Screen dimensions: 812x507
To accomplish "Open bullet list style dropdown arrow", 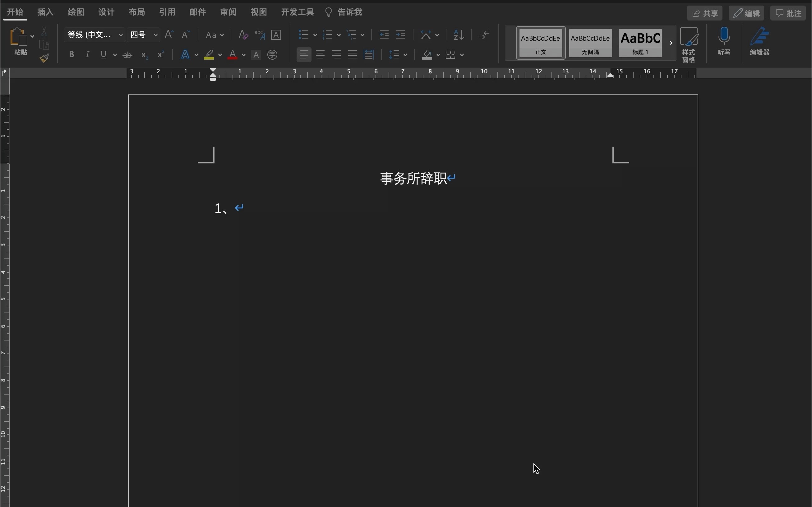I will coord(315,35).
